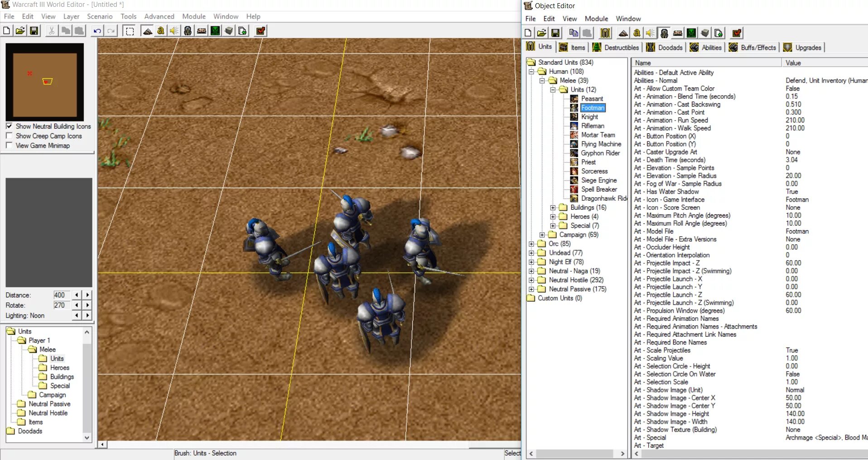Open Terrain Editor from World Editor toolbar
The width and height of the screenshot is (868, 460).
click(147, 31)
